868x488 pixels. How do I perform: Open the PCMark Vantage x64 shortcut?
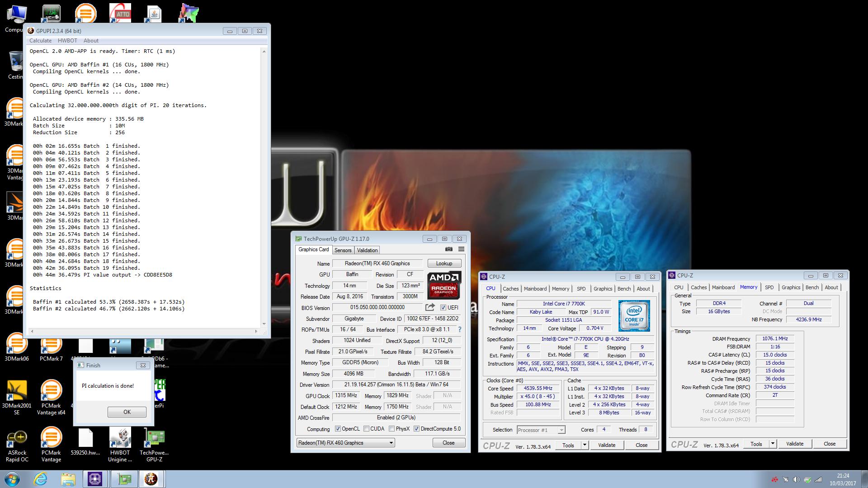pos(51,397)
